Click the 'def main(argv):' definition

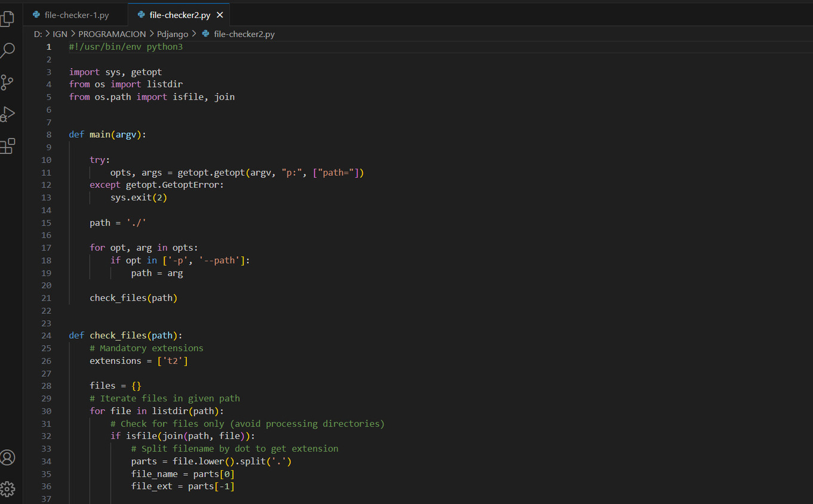click(x=107, y=135)
